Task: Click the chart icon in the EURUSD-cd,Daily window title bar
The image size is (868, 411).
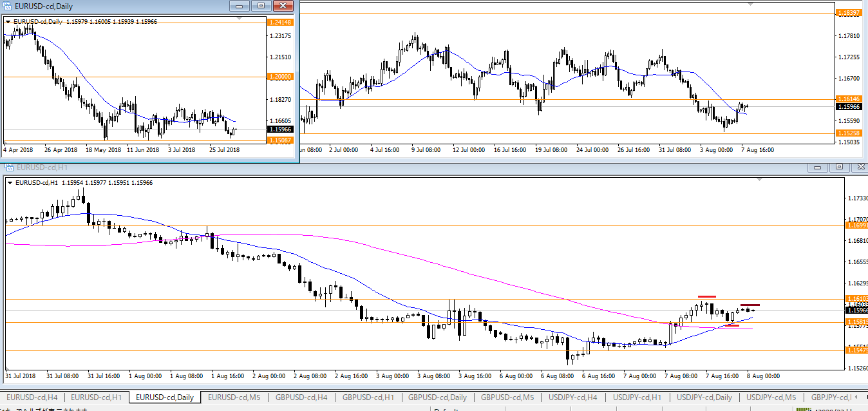Action: 7,6
